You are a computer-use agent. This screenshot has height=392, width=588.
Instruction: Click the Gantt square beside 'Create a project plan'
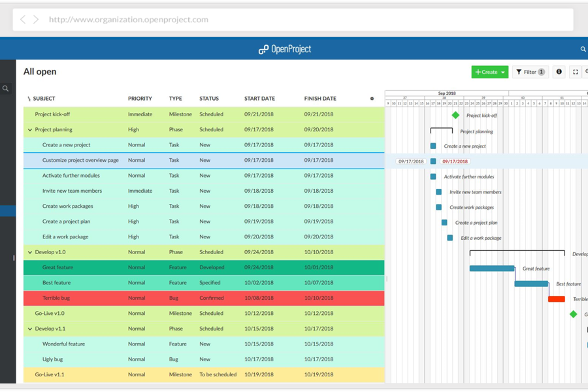point(444,222)
